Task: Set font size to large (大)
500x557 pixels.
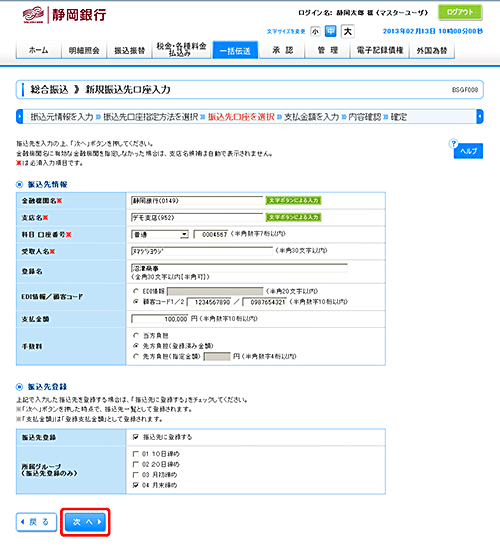Action: click(x=348, y=31)
